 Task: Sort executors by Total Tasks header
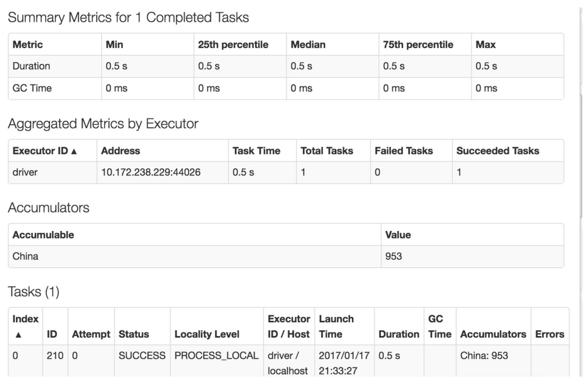tap(326, 151)
